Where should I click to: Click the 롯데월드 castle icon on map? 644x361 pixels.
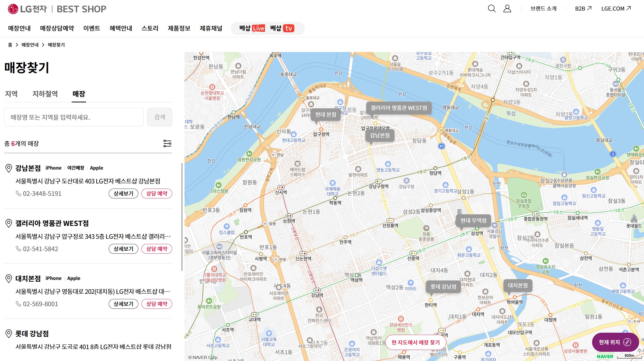pos(634,218)
